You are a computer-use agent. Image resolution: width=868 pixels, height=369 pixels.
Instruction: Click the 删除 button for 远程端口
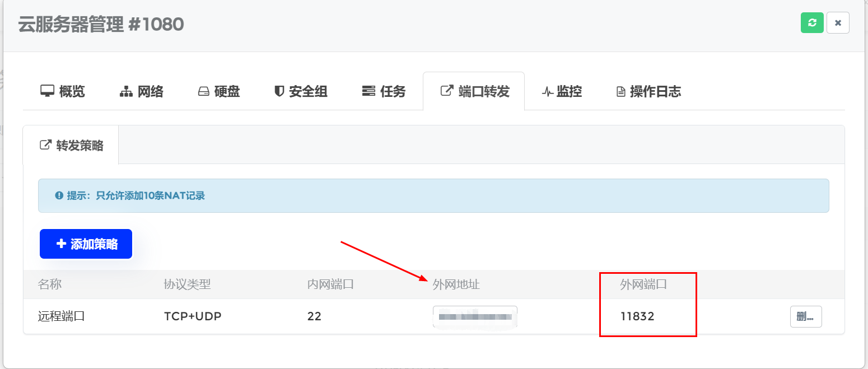(805, 316)
